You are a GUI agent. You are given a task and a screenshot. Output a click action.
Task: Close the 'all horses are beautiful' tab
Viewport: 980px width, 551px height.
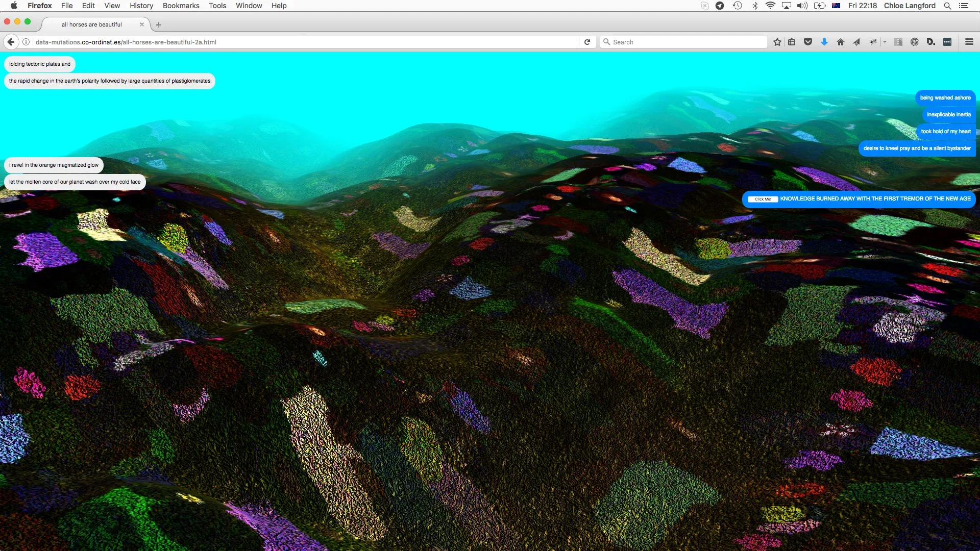coord(142,24)
